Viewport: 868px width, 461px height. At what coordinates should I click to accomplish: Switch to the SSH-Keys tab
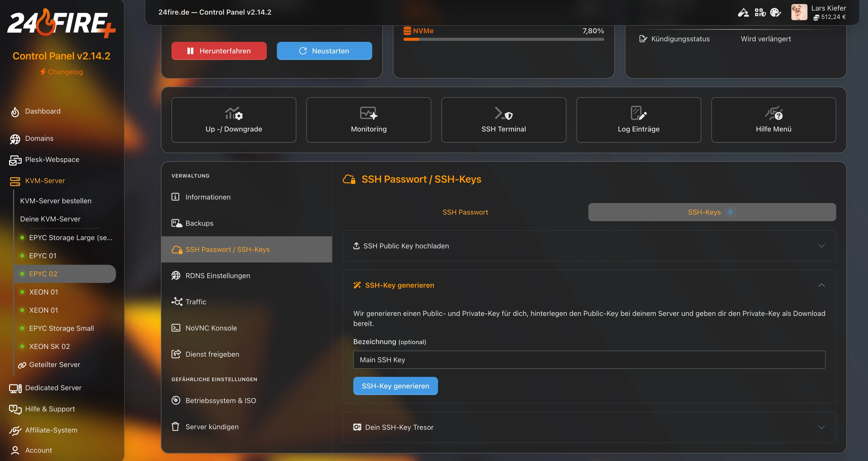(712, 212)
